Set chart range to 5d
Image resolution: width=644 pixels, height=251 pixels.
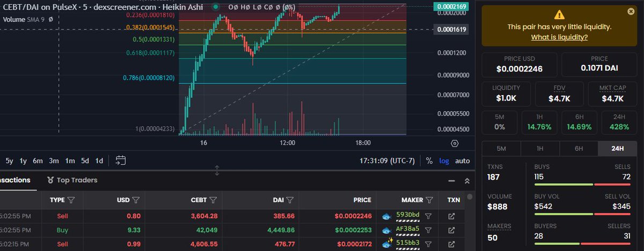(85, 160)
